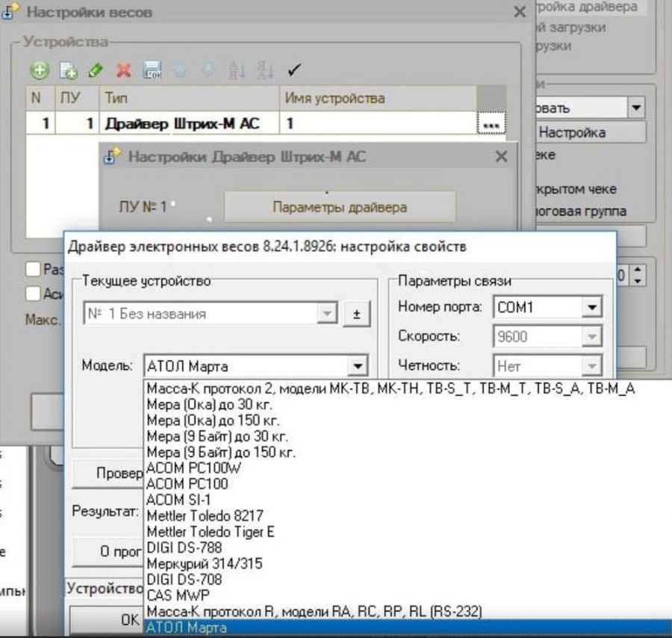
Task: Select "Мера (Ока) до 30 кг." from list
Action: click(407, 404)
